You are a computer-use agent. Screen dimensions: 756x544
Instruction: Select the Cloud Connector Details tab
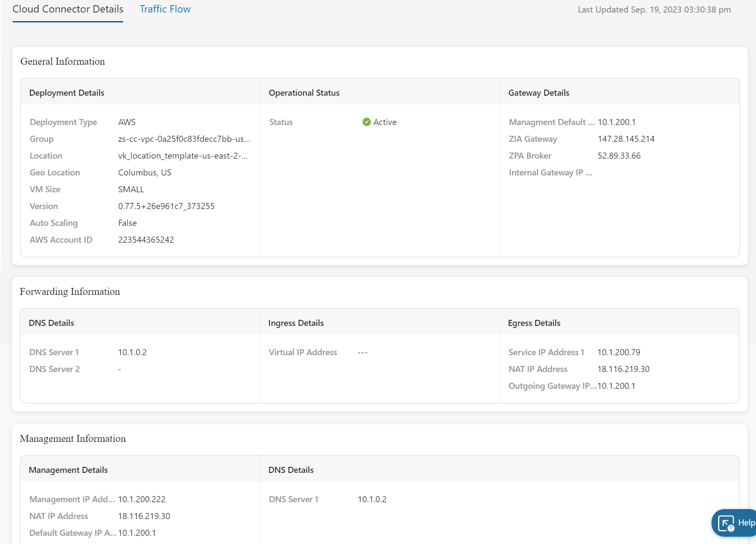(x=67, y=9)
